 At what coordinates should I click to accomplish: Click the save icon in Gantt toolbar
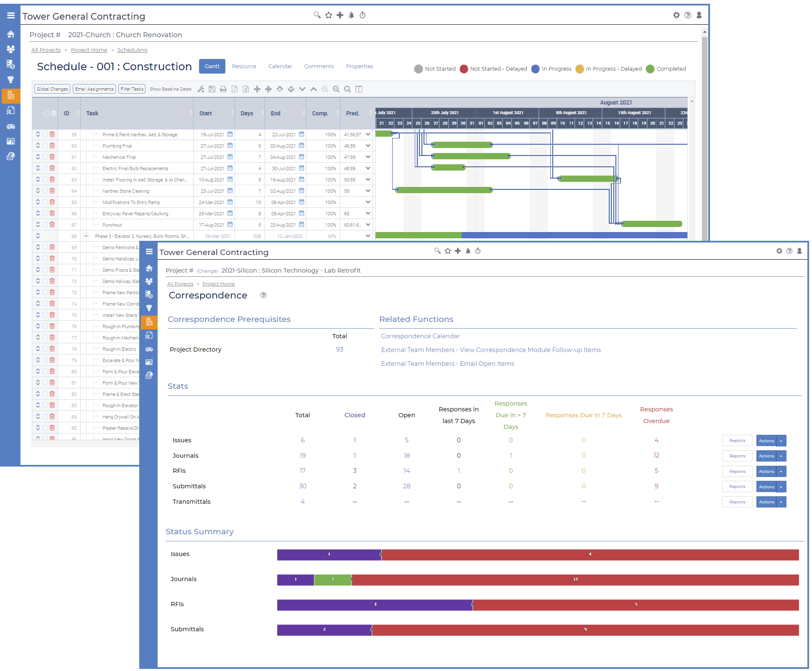[212, 89]
